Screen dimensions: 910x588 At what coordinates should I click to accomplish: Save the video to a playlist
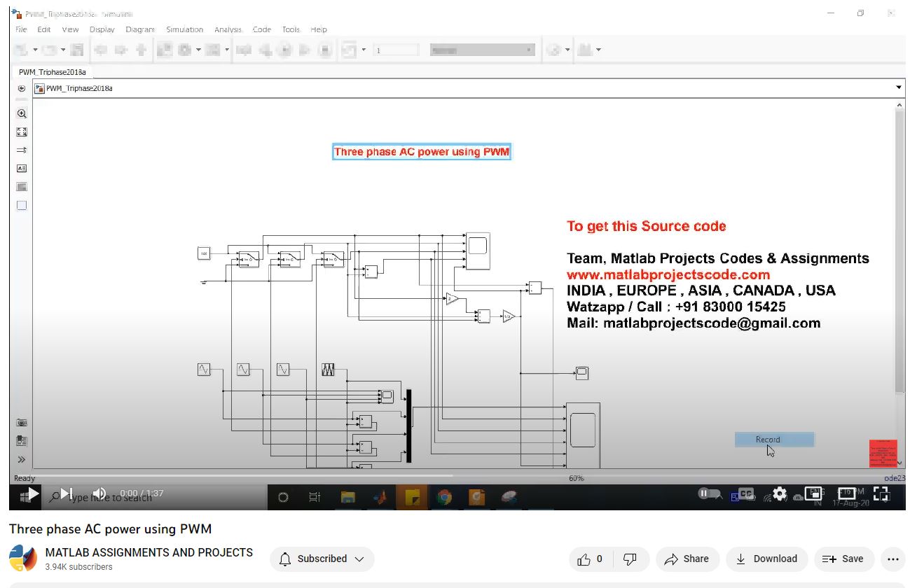point(843,559)
